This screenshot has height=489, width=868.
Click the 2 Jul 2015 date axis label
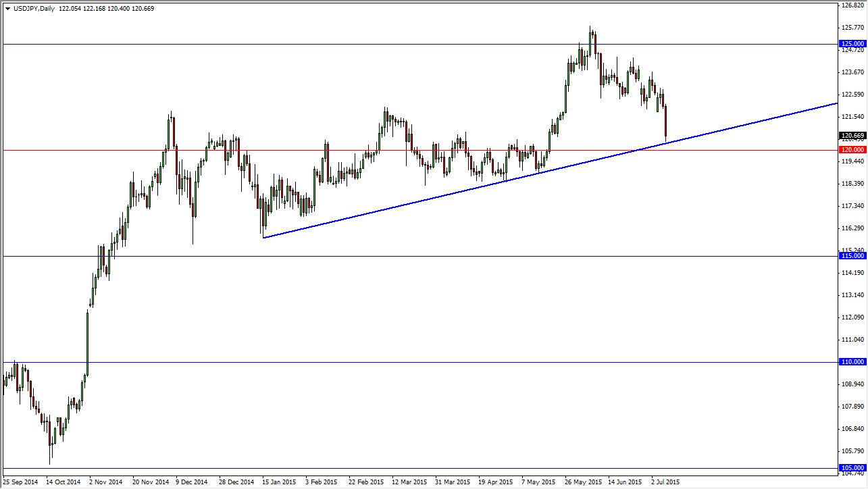pyautogui.click(x=667, y=482)
